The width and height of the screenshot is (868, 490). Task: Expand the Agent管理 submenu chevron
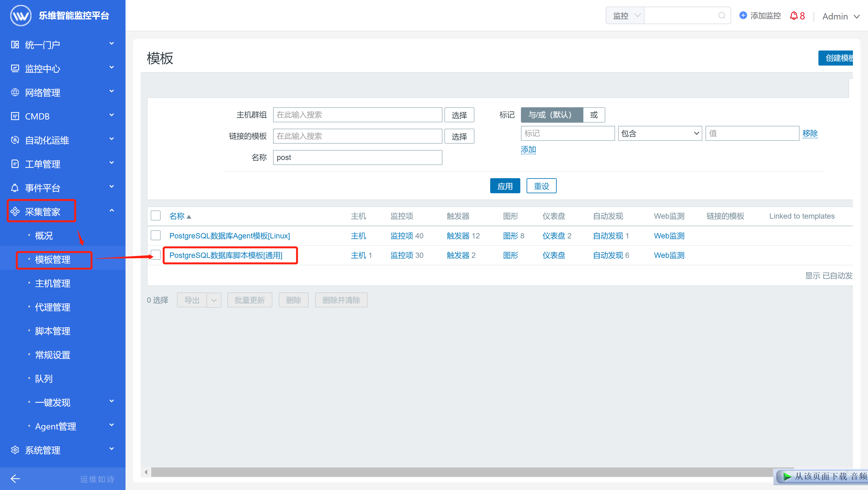point(111,425)
